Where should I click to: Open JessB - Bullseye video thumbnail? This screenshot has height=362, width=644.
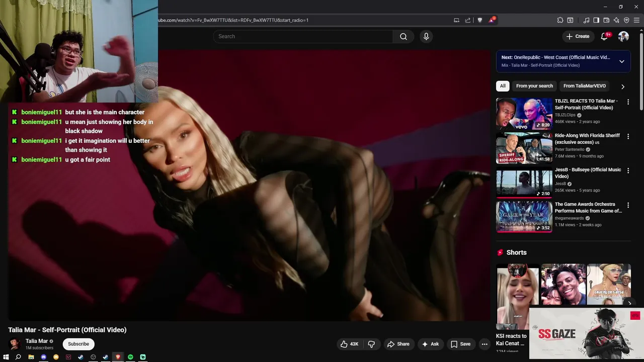tap(524, 182)
